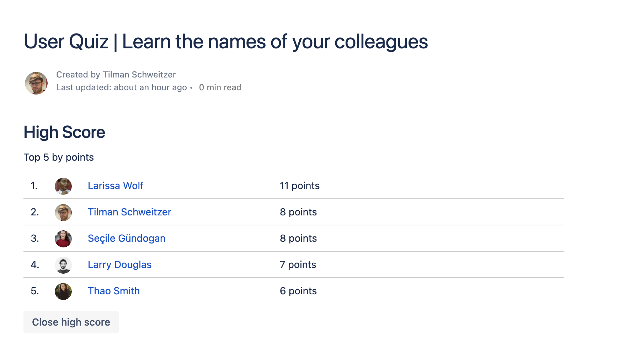Screen dimensions: 635x364
Task: Click the 0 min read label
Action: click(x=220, y=87)
